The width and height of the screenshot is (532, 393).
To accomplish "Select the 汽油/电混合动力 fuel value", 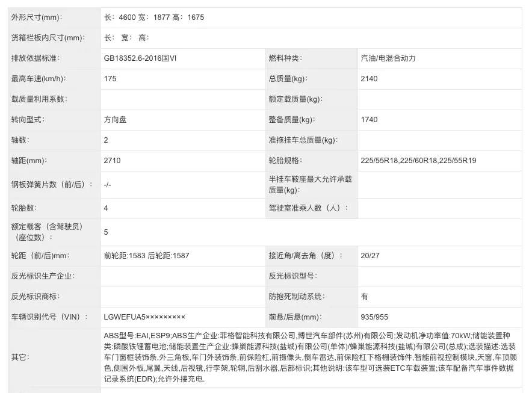I will click(x=388, y=58).
